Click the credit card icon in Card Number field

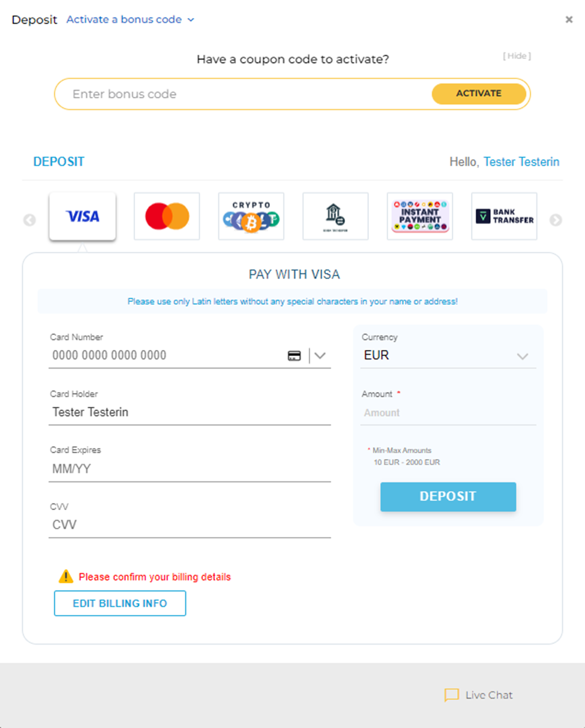coord(294,356)
